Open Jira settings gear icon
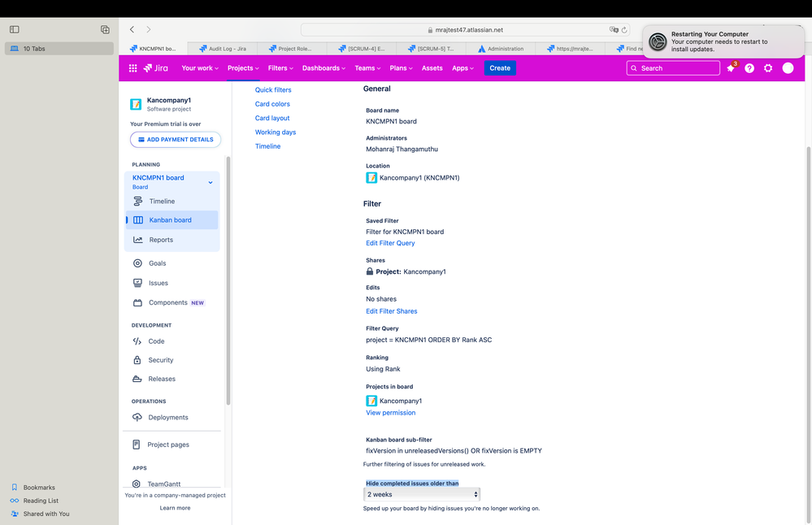 pos(767,68)
